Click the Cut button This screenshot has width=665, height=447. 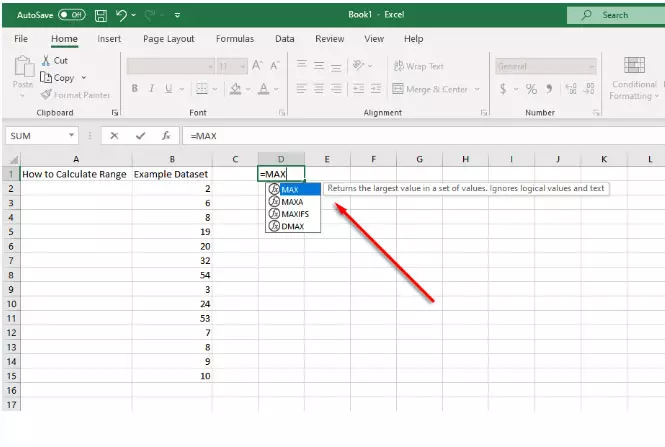click(55, 61)
